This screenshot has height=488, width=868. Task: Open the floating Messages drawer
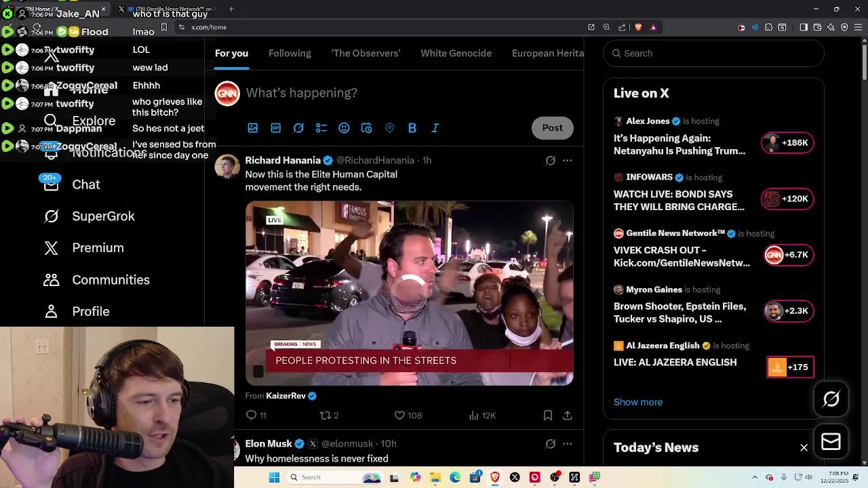pos(831,442)
